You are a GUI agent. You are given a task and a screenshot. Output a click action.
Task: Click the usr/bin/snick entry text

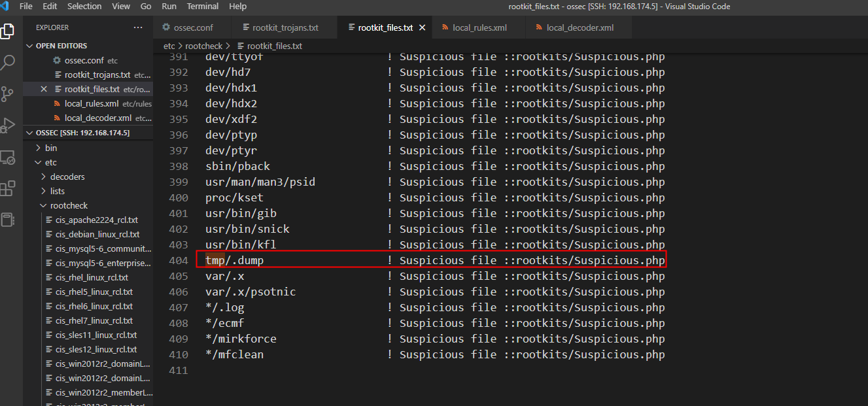point(247,229)
